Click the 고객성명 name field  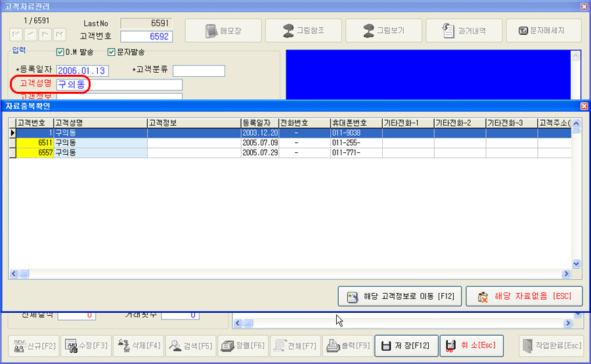[x=120, y=85]
